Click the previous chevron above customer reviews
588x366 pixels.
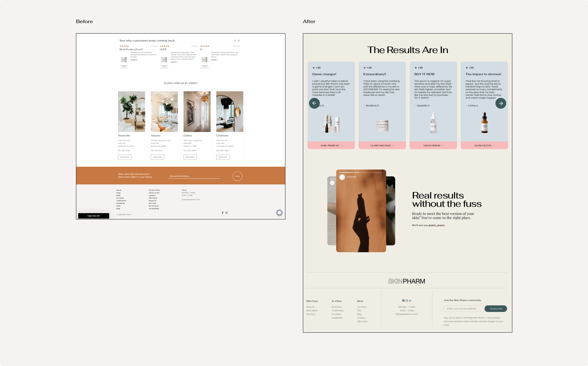235,40
